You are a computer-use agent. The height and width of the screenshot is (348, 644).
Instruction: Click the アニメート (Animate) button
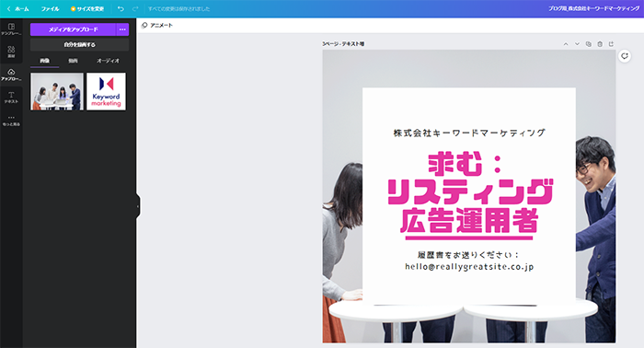[x=157, y=26]
